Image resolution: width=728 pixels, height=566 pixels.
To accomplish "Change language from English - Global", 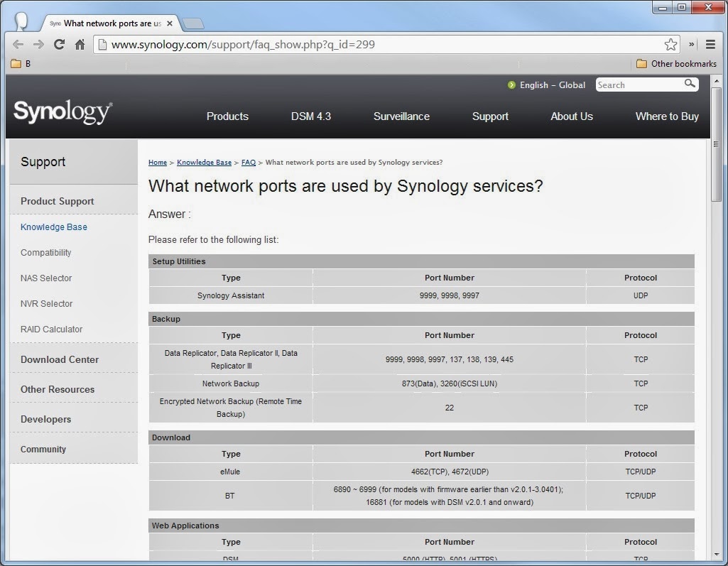I will point(553,85).
